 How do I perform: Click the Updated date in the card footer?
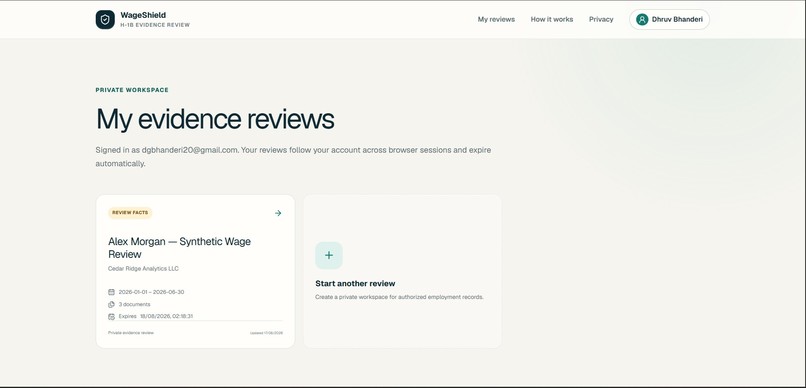[x=266, y=333]
